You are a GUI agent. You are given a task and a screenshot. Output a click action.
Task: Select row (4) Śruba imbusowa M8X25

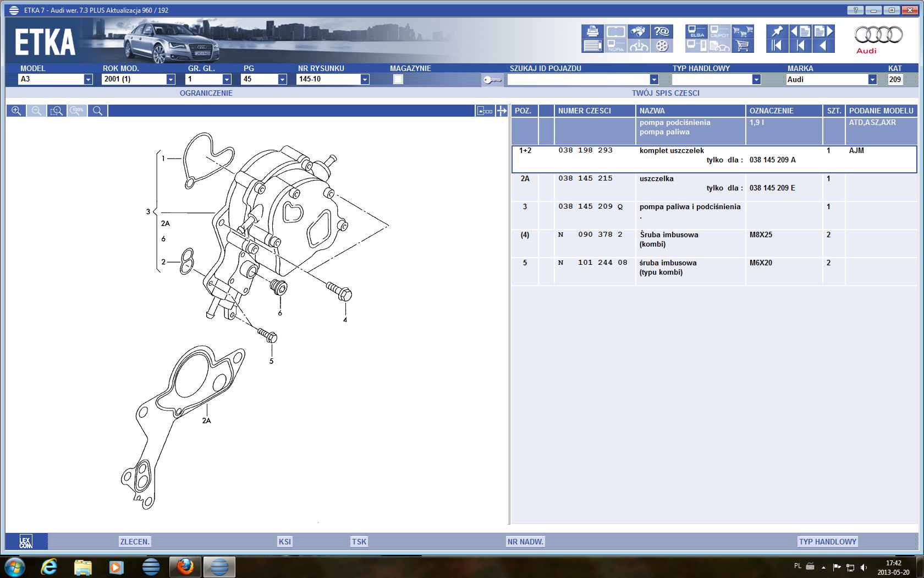point(714,243)
